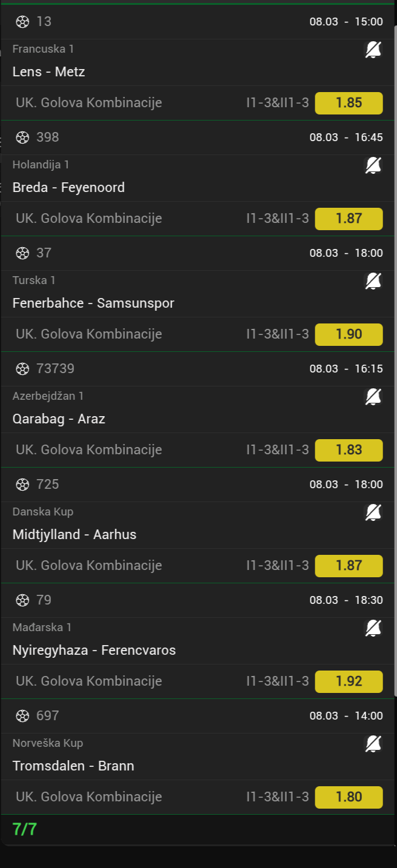The width and height of the screenshot is (397, 868).
Task: Select the 1.80 odds for Tromsdalen - Brann
Action: click(x=349, y=797)
